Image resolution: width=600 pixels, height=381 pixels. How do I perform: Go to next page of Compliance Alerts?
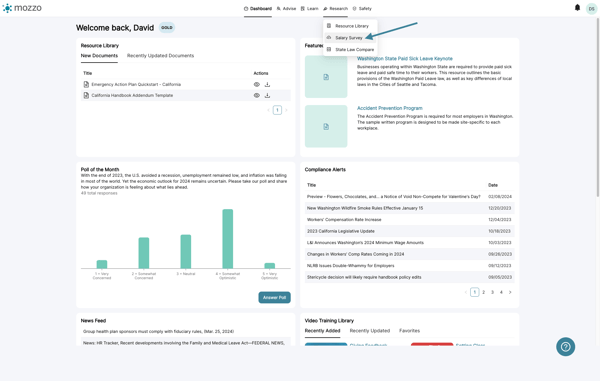pyautogui.click(x=510, y=292)
